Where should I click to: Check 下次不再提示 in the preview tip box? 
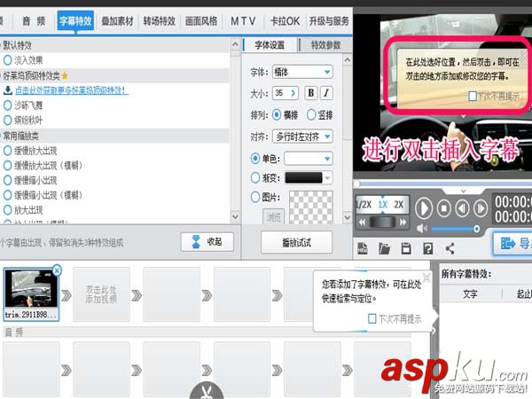pyautogui.click(x=473, y=96)
